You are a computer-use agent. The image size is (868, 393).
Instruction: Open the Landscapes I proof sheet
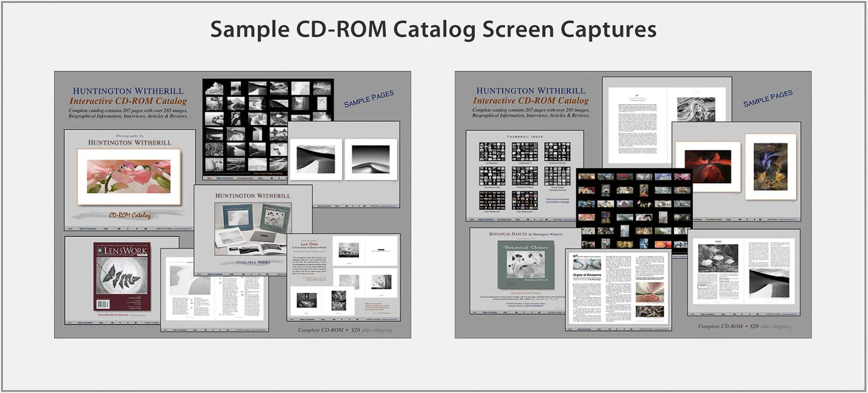pyautogui.click(x=492, y=152)
